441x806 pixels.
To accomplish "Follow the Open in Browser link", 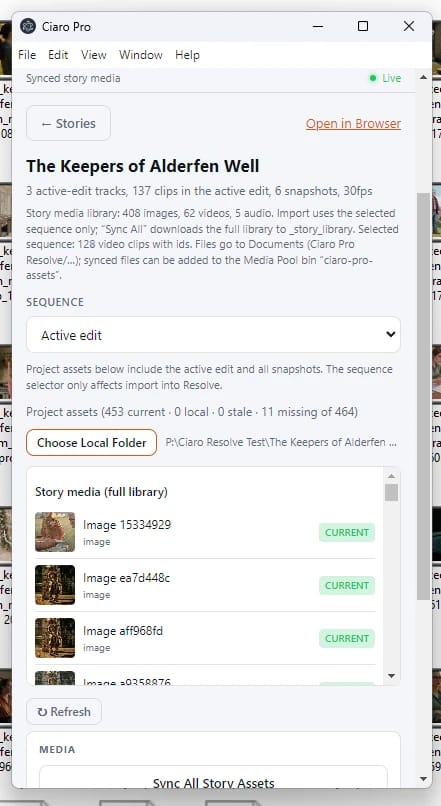I will [353, 123].
